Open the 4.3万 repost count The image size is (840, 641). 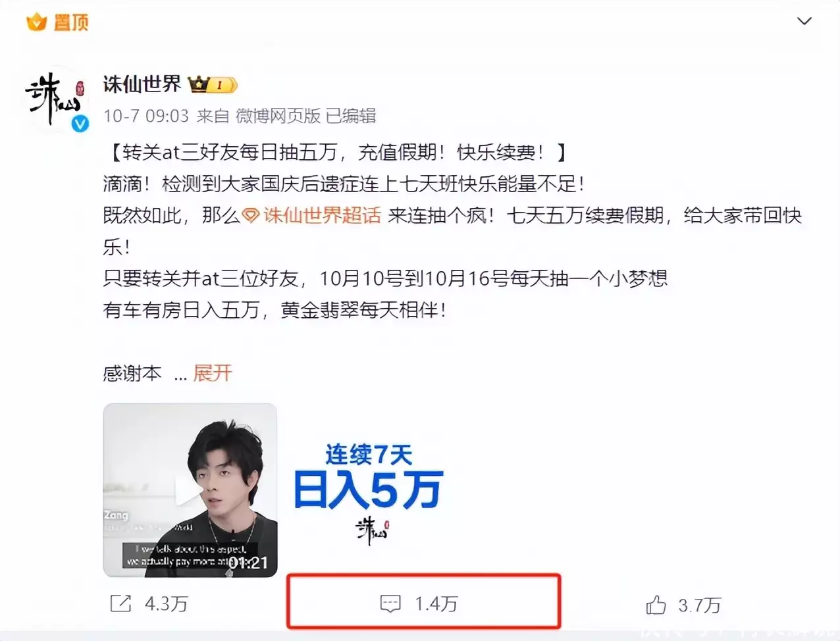pos(166,603)
